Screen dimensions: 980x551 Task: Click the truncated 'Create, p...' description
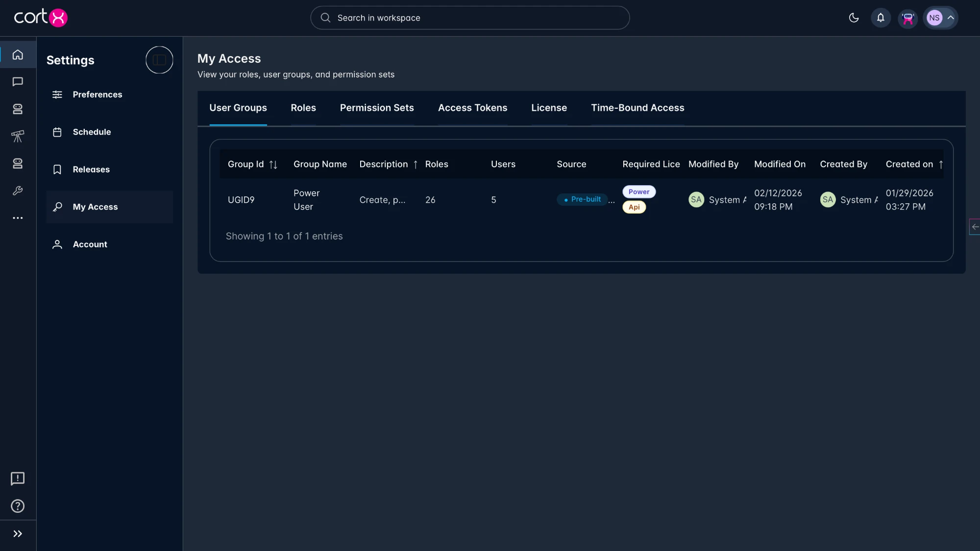(x=382, y=200)
